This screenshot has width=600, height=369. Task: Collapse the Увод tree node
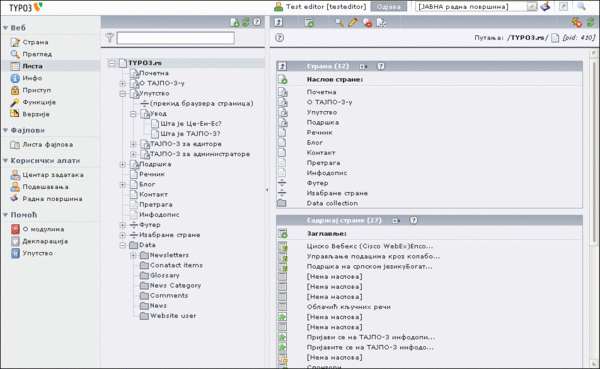coord(133,114)
